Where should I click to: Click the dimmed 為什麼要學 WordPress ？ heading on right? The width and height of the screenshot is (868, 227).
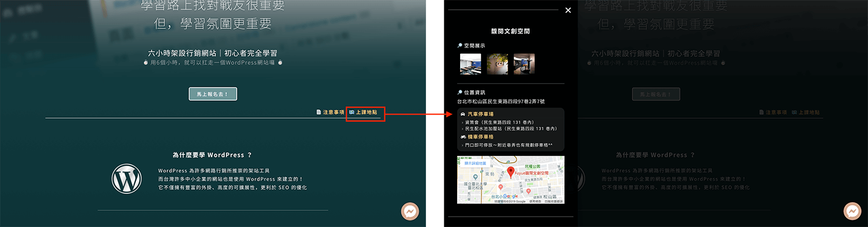pos(655,155)
